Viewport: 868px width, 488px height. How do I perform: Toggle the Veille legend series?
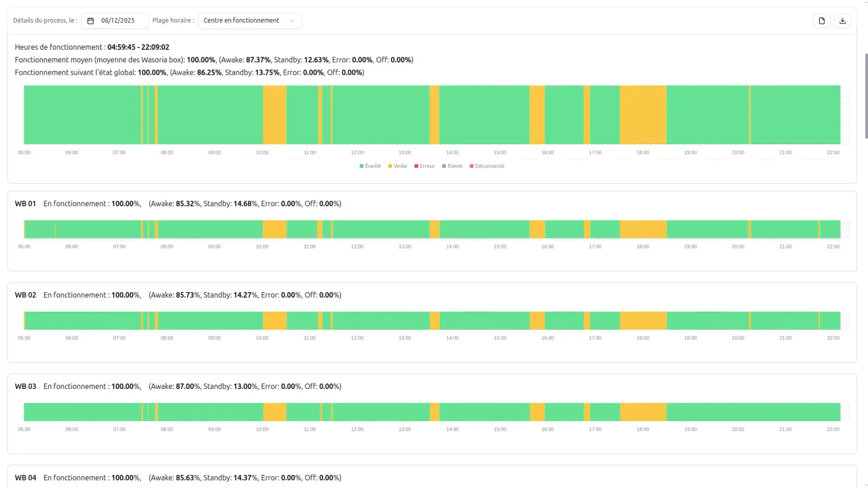[x=397, y=166]
